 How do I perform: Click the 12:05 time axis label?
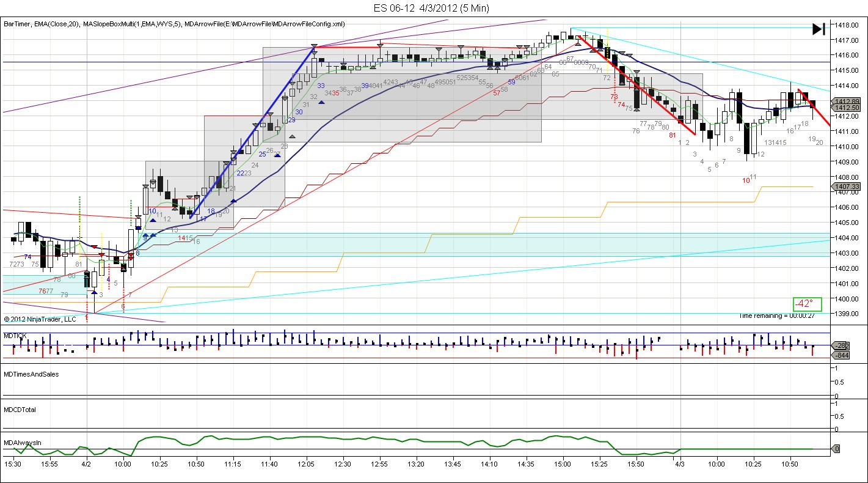tap(306, 465)
